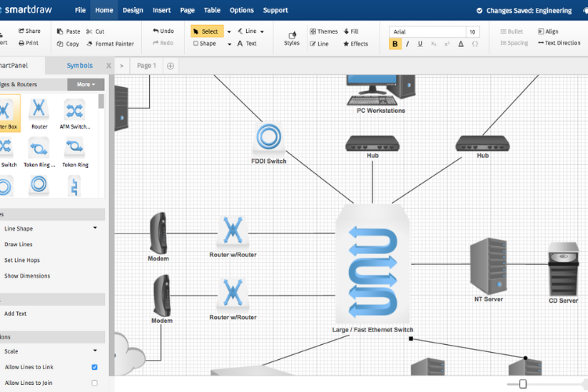Click Set Line Hops

[x=22, y=260]
